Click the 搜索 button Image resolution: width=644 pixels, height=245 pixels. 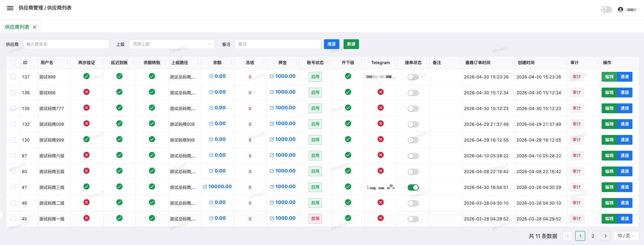coord(332,44)
